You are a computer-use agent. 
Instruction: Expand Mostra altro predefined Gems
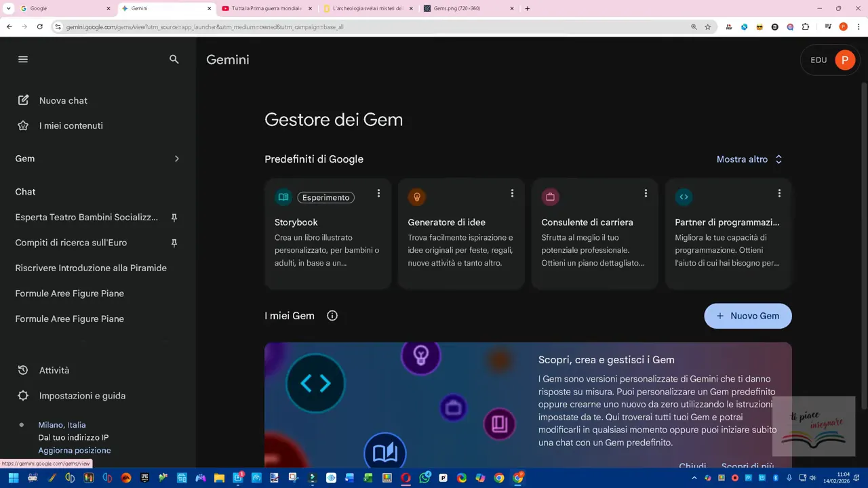750,159
